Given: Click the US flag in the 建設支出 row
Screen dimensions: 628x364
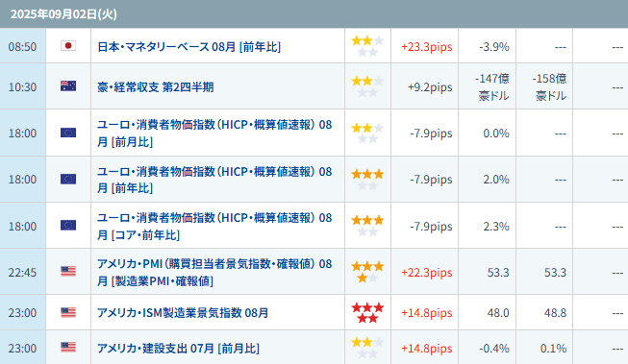Looking at the screenshot, I should (68, 347).
